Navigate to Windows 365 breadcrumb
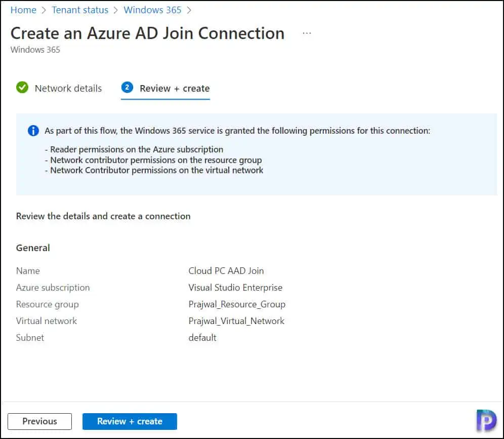Image resolution: width=504 pixels, height=439 pixels. tap(152, 10)
